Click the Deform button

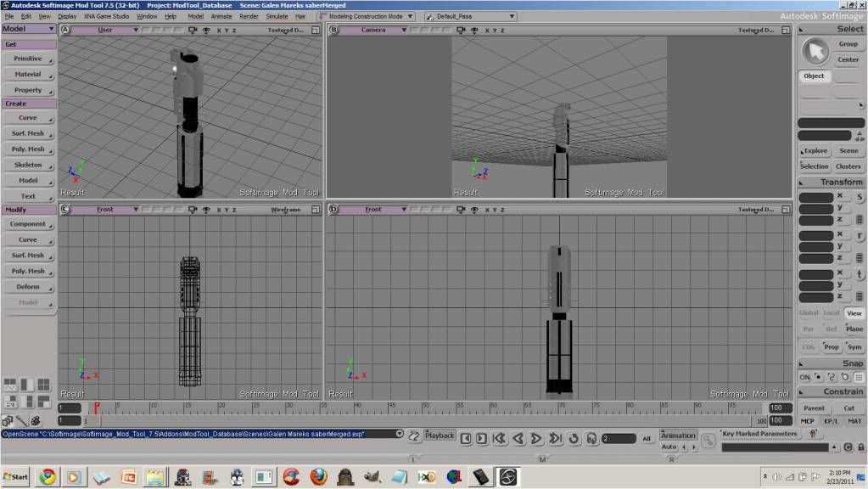click(28, 287)
